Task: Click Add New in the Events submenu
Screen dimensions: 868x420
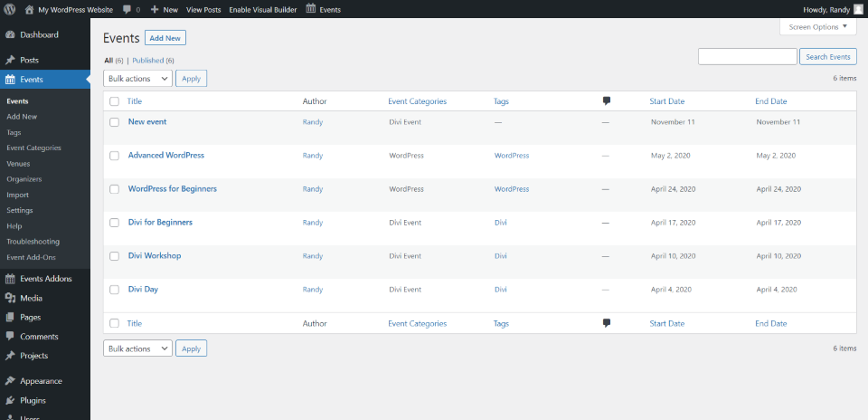Action: pos(22,117)
